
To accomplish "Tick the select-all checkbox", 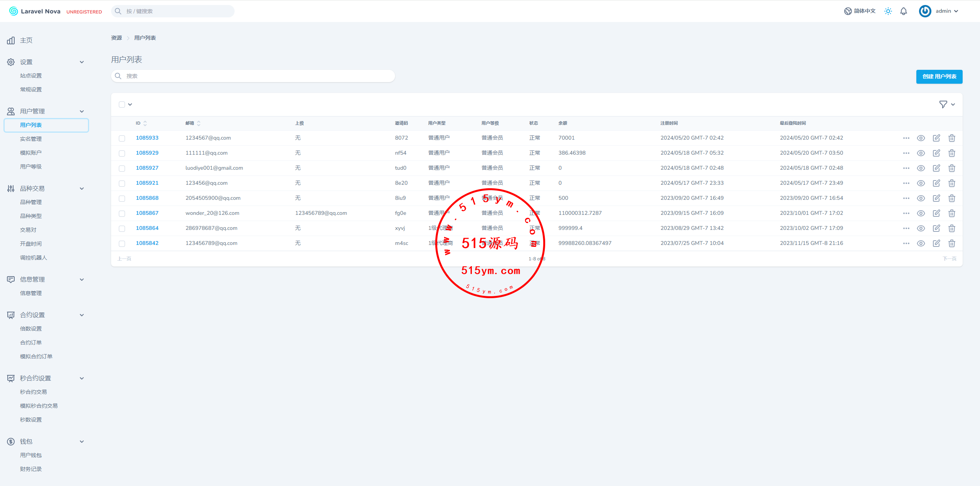I will point(122,105).
